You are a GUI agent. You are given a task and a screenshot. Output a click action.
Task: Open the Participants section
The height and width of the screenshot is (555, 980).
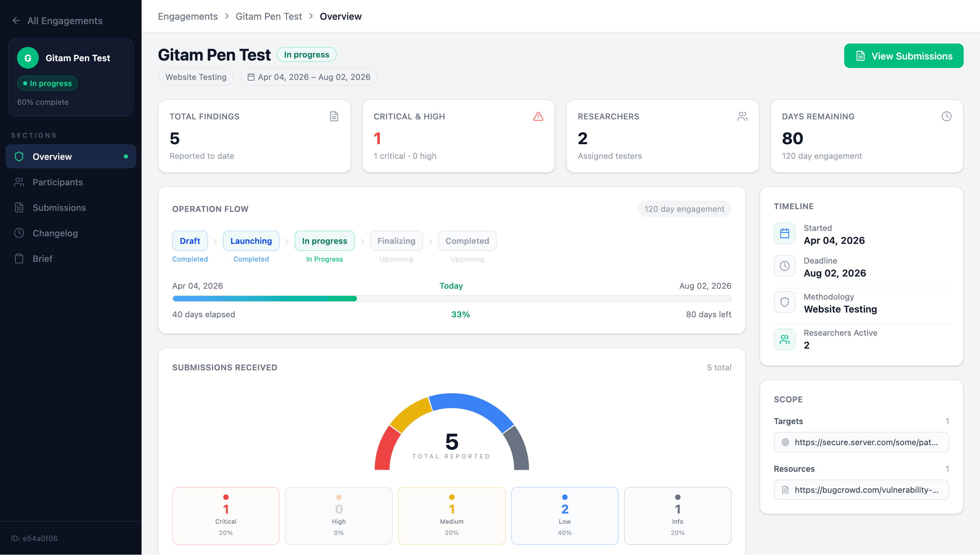click(70, 182)
